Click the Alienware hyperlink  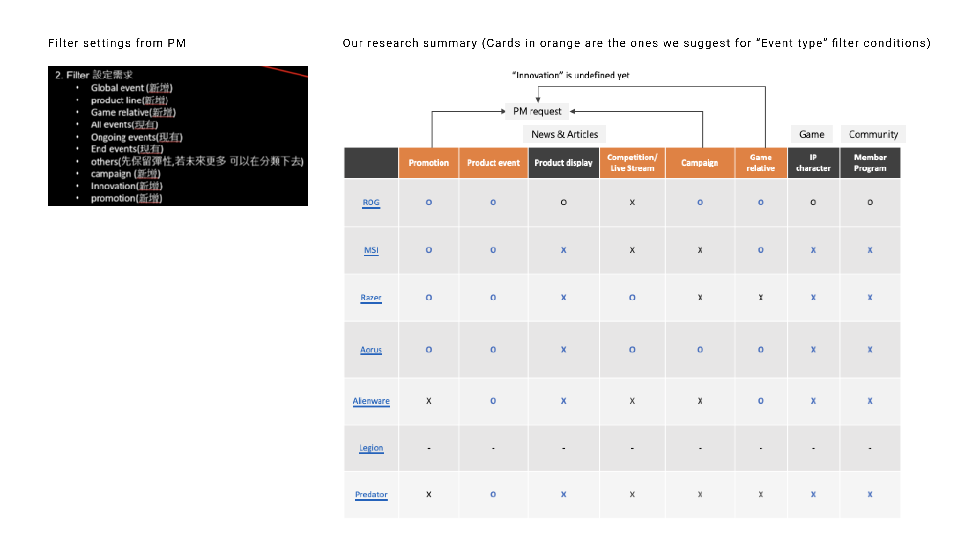coord(371,401)
